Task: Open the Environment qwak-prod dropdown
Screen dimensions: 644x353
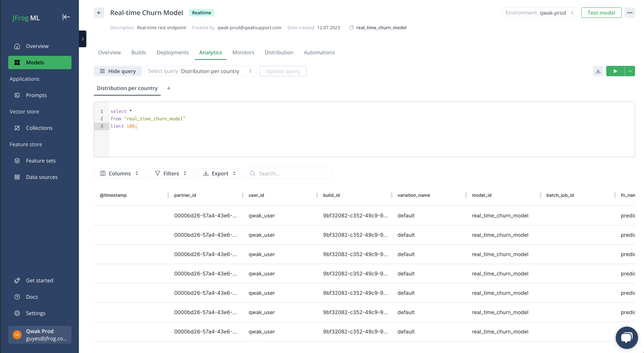Action: click(x=540, y=13)
